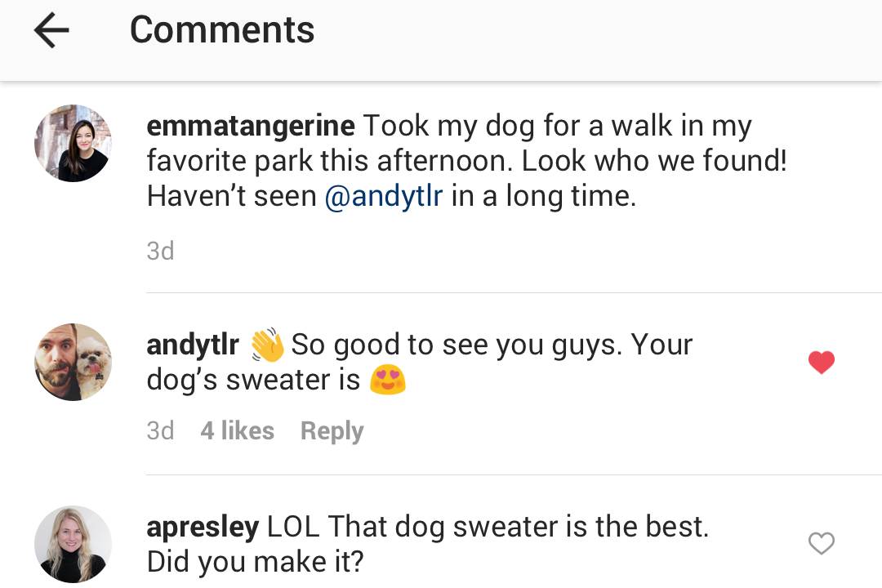Select the username emmatangerine

250,125
